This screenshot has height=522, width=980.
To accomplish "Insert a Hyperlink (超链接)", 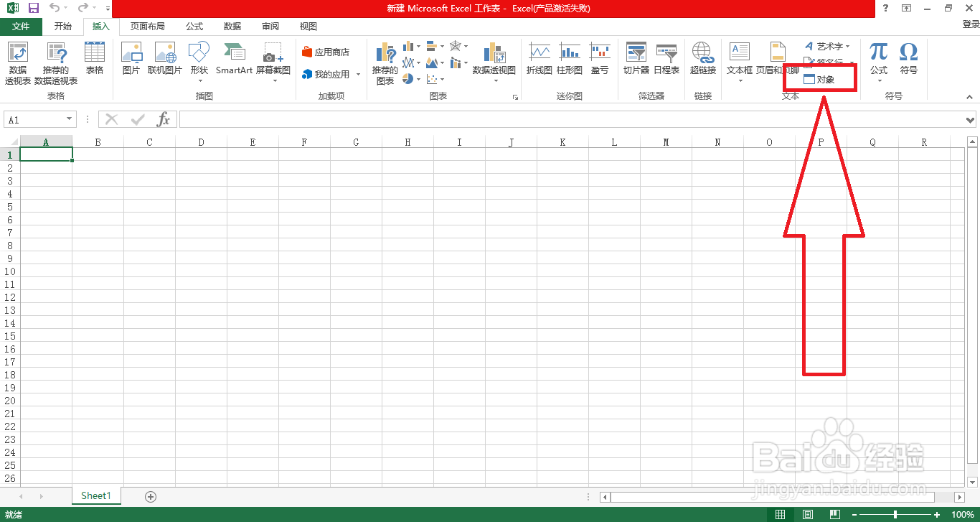I will pyautogui.click(x=703, y=59).
